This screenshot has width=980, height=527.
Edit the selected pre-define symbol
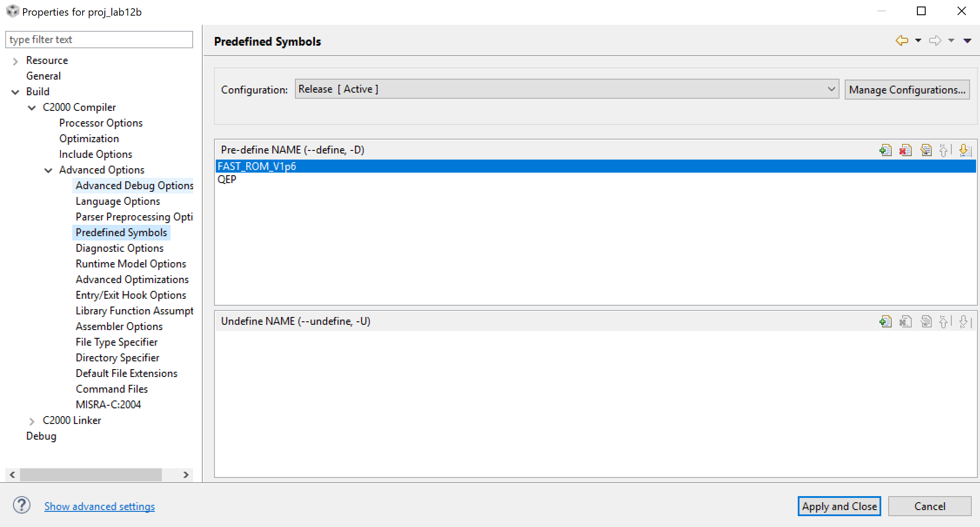pyautogui.click(x=926, y=150)
